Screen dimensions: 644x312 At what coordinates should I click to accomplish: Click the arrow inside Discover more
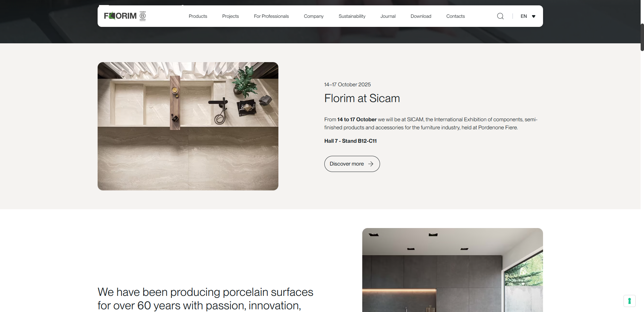coord(371,164)
